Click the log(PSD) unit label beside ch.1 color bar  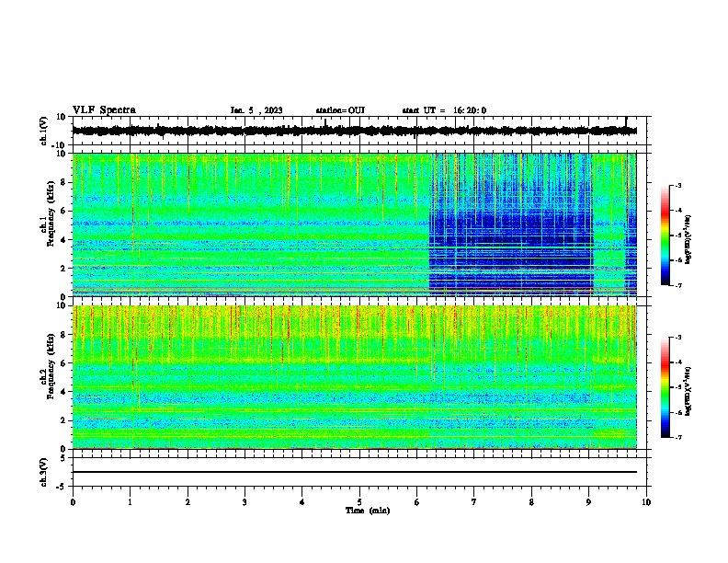click(x=688, y=239)
